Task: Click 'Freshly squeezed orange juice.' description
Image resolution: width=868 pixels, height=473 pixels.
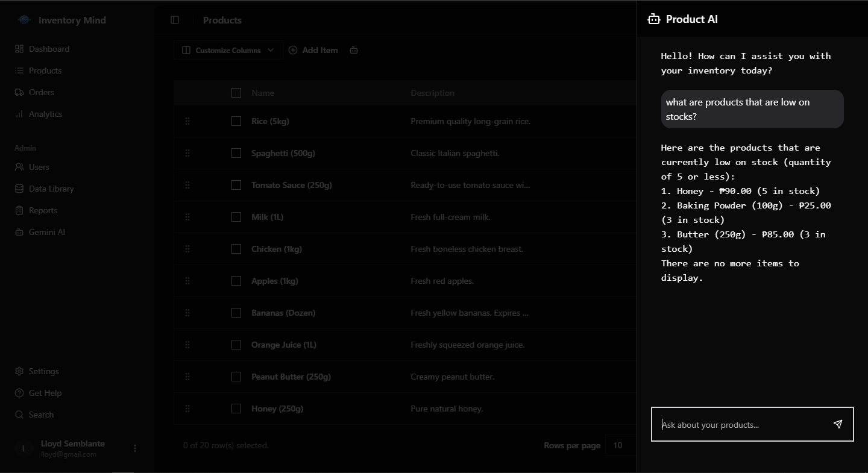Action: coord(468,345)
